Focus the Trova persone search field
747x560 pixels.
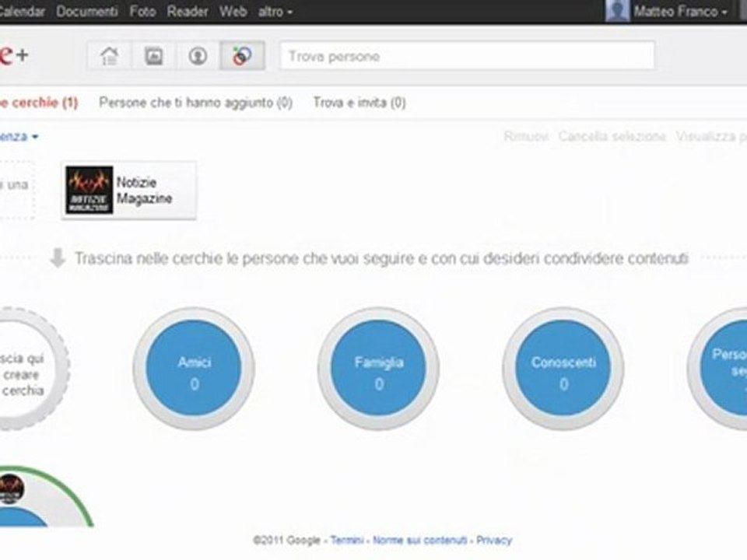click(x=467, y=56)
